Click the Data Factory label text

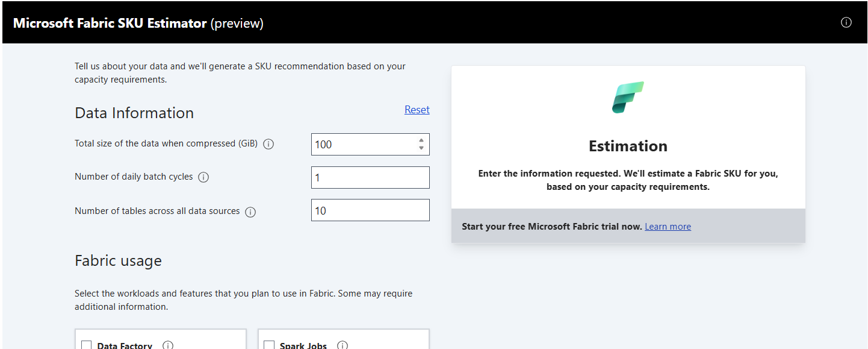click(x=125, y=346)
